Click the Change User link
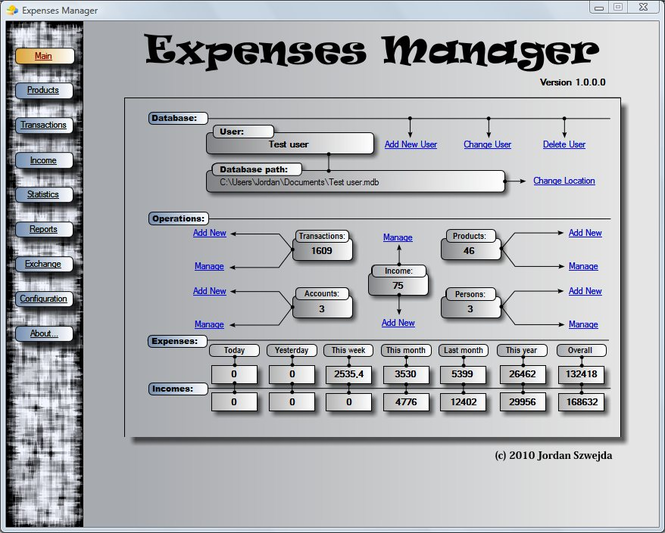This screenshot has height=533, width=665. [x=487, y=145]
